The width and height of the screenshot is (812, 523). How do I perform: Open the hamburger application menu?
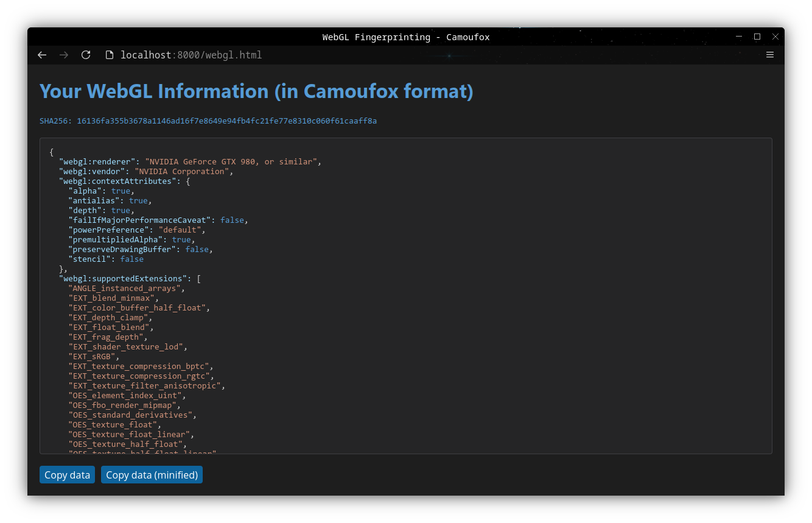770,55
